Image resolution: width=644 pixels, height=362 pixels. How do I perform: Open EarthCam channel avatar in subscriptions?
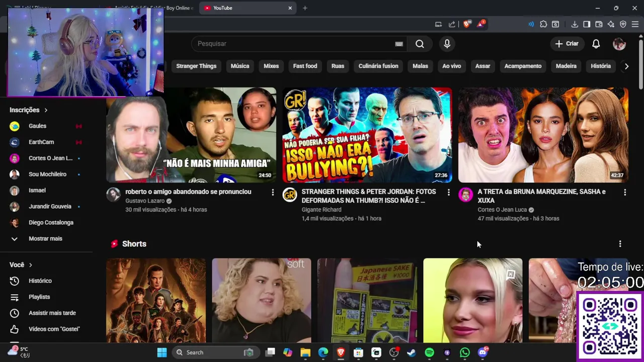click(15, 142)
